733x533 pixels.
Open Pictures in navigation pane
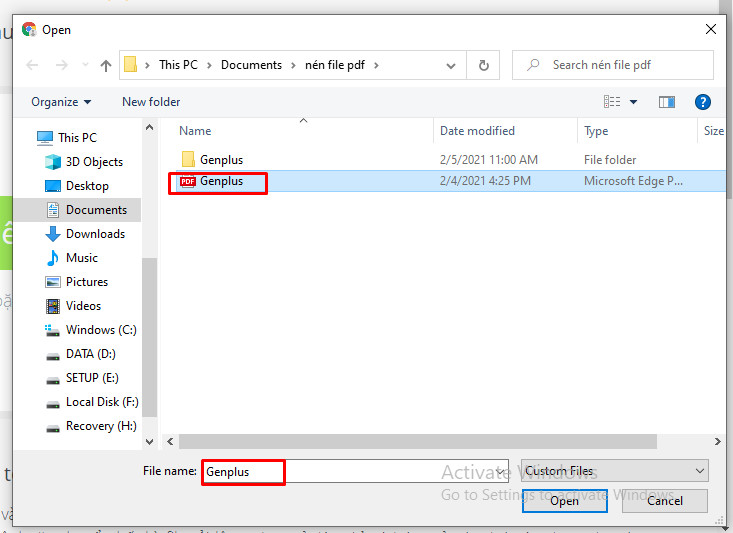click(87, 282)
